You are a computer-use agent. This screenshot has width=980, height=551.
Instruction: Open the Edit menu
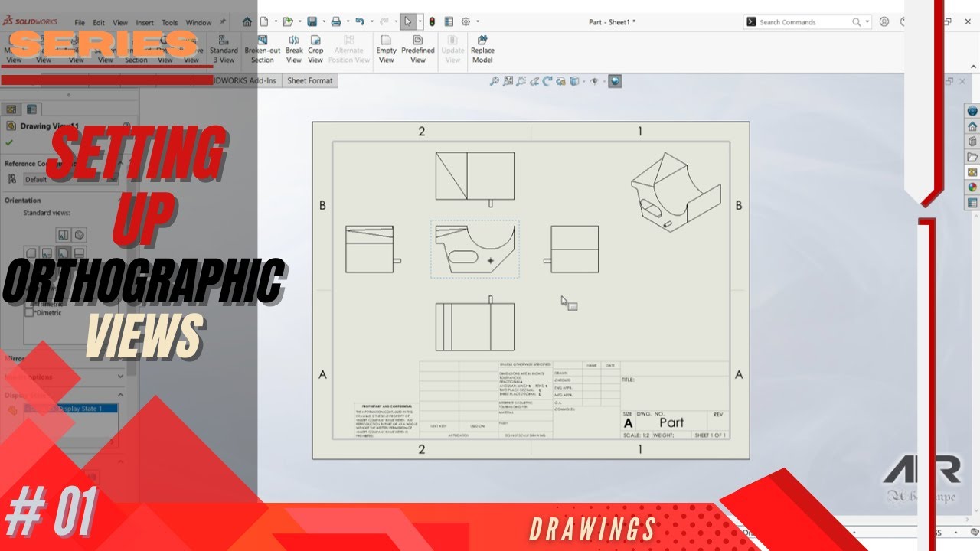[x=99, y=23]
